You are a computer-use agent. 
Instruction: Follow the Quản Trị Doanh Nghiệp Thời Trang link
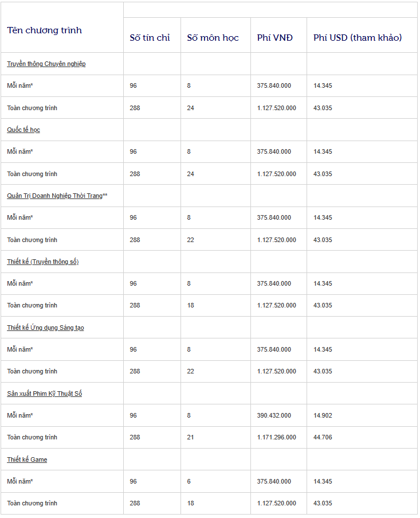point(54,196)
